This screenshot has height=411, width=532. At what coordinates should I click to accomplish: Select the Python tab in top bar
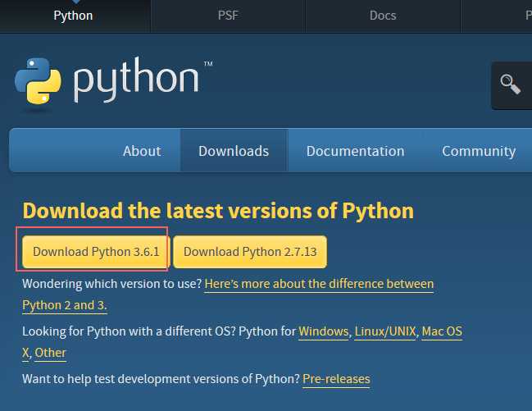(x=73, y=16)
